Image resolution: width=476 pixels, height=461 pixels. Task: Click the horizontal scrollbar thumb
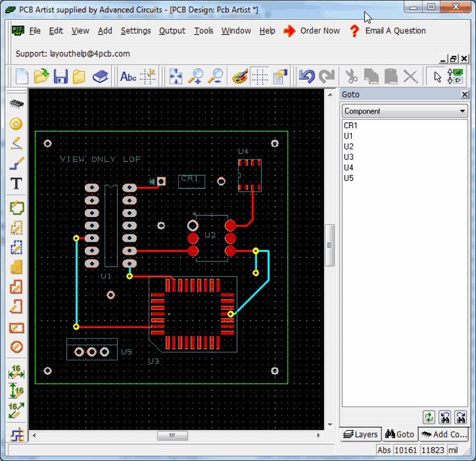172,436
